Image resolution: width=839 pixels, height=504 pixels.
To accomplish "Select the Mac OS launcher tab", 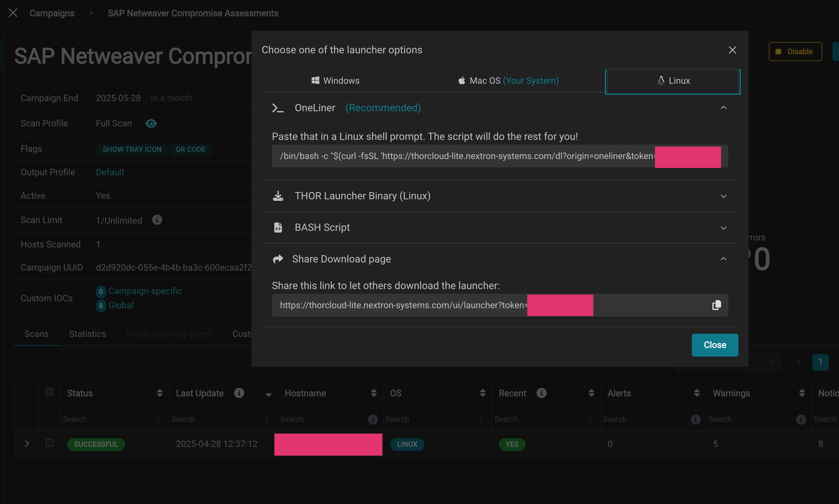I will (x=508, y=81).
